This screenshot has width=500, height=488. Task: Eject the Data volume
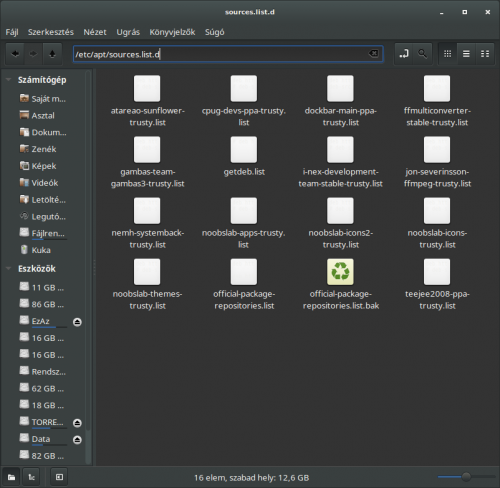click(77, 440)
